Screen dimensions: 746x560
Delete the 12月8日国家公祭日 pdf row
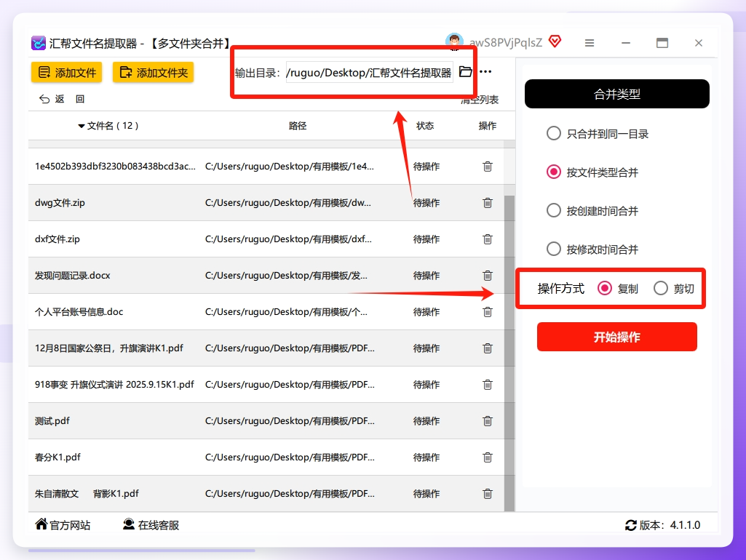click(487, 348)
